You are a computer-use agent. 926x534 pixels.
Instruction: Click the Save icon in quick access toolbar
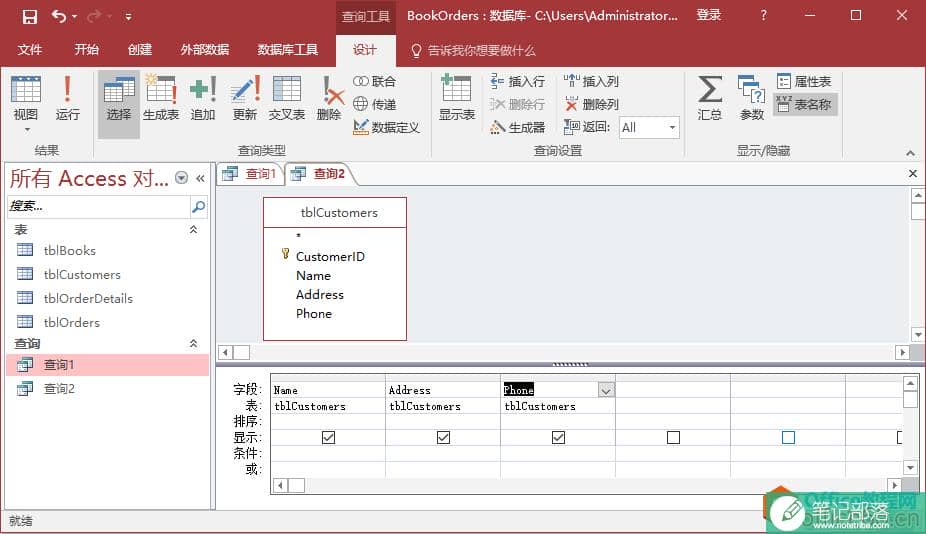tap(30, 17)
